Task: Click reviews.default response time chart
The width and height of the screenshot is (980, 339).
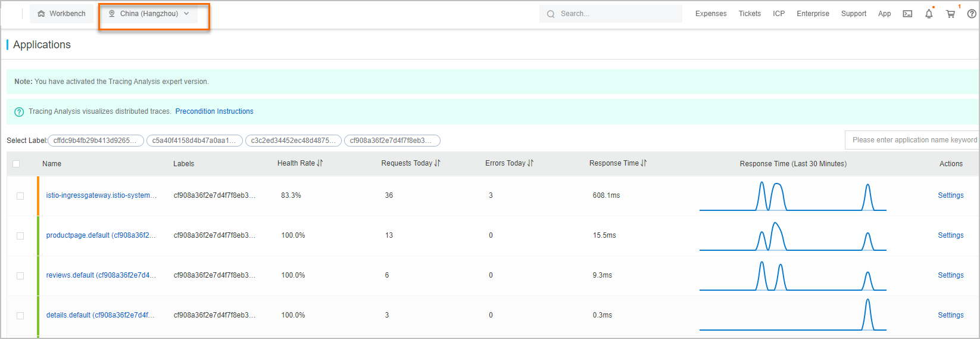Action: pos(792,276)
